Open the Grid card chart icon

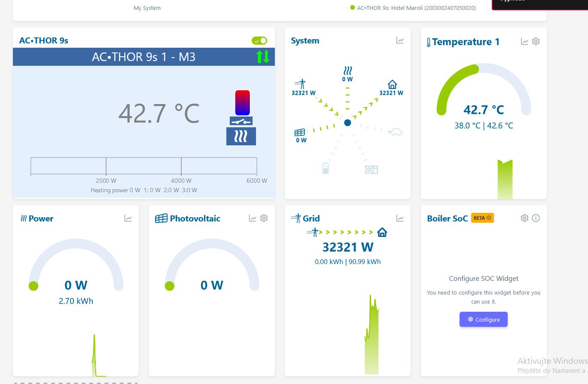coord(400,218)
